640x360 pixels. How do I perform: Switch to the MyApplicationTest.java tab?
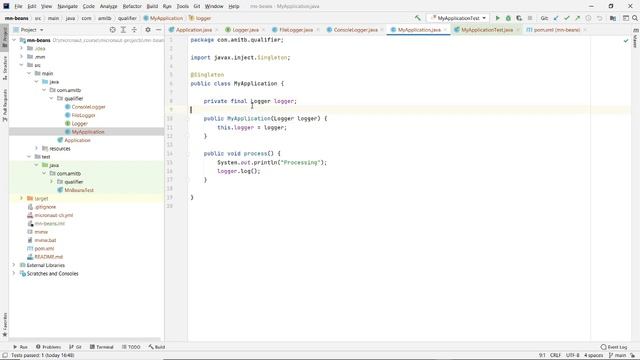point(487,30)
